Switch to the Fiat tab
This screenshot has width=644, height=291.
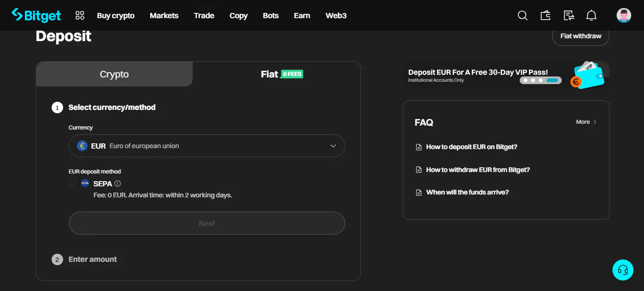coord(276,74)
